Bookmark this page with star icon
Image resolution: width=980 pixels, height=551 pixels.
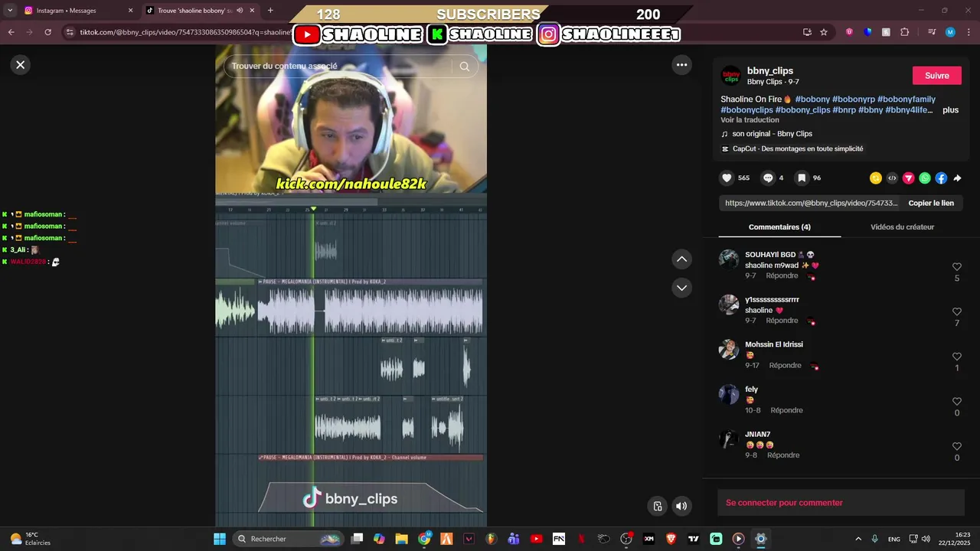click(824, 32)
